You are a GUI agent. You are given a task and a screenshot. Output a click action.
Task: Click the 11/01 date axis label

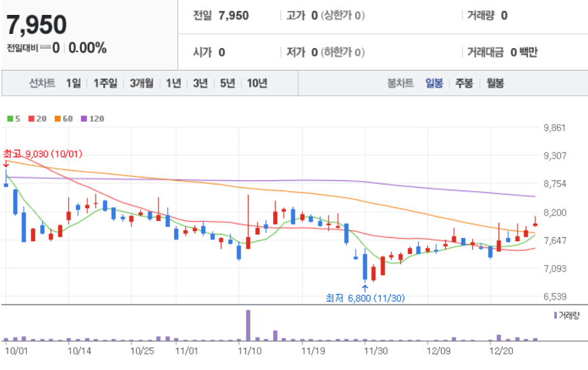pyautogui.click(x=187, y=351)
